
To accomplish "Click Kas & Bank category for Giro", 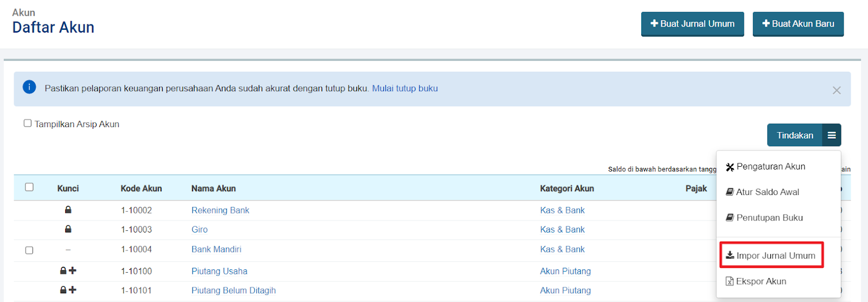I will (562, 230).
